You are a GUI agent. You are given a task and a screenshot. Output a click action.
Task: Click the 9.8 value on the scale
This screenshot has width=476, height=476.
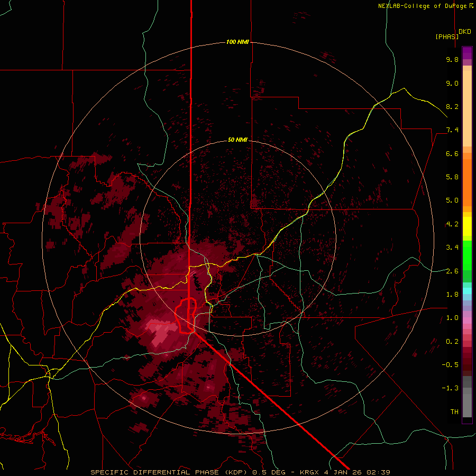452,59
